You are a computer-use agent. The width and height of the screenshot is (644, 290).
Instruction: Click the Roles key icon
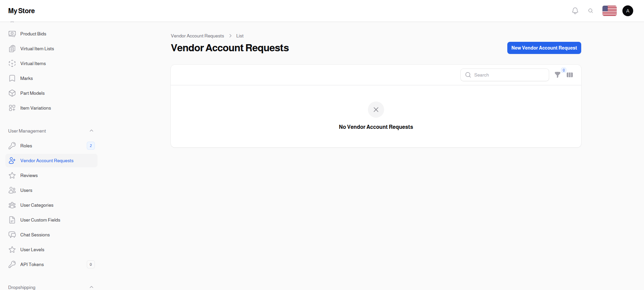[12, 146]
